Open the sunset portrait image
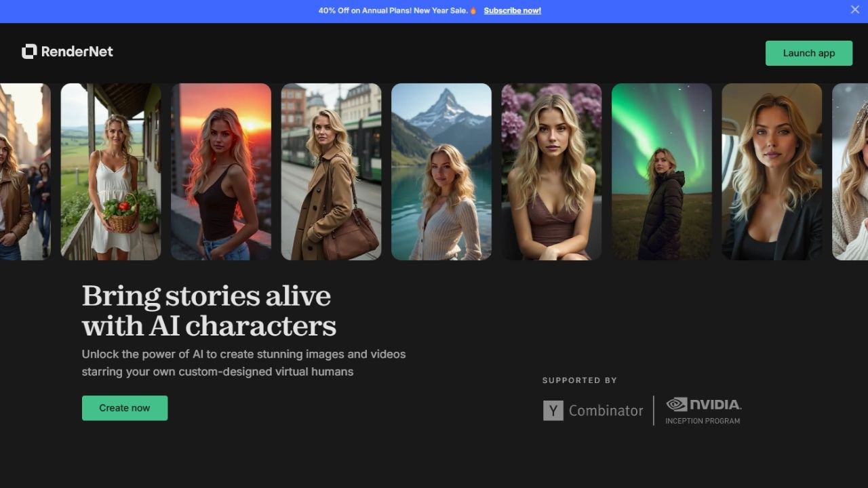 [x=221, y=171]
